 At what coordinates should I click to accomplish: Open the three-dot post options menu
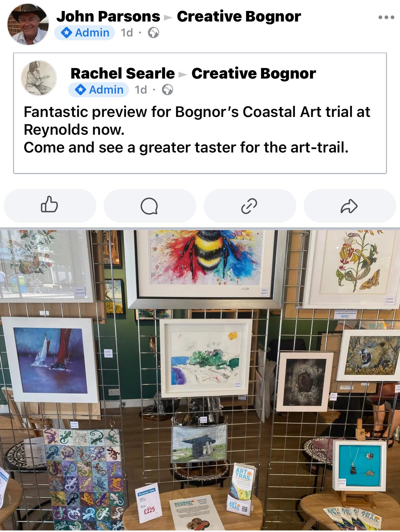pyautogui.click(x=386, y=17)
